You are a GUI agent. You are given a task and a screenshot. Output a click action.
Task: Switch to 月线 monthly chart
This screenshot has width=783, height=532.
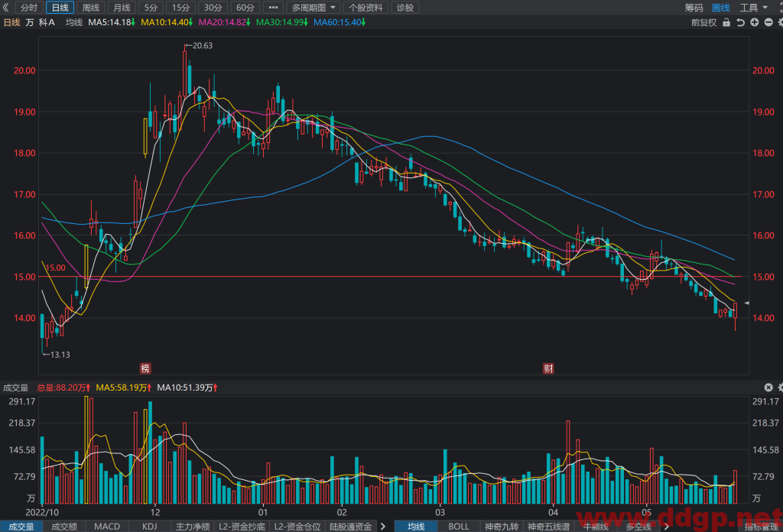pyautogui.click(x=122, y=8)
